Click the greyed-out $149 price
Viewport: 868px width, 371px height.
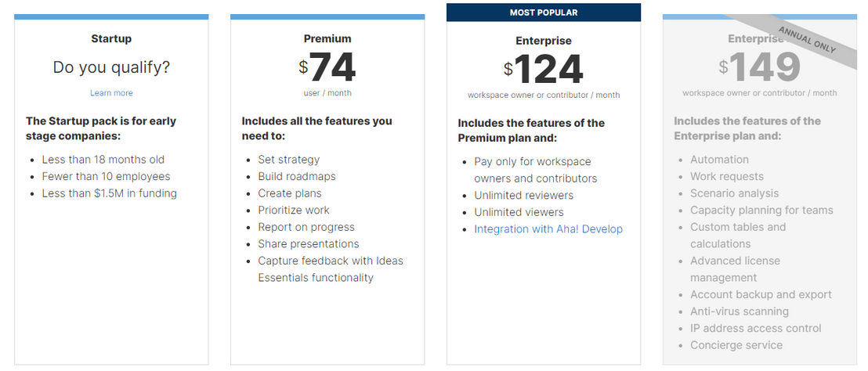pos(760,67)
